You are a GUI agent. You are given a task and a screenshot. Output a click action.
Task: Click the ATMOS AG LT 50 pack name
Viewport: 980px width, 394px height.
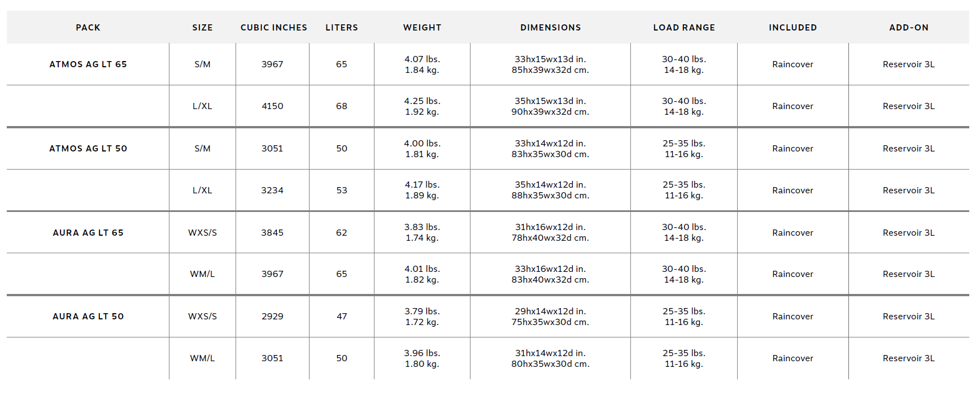pos(88,149)
